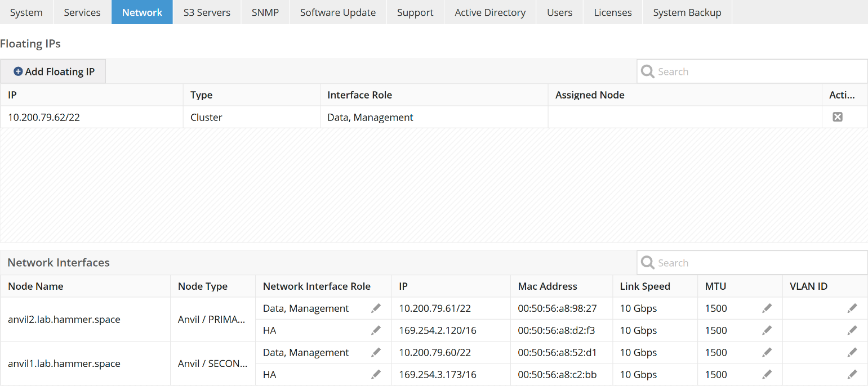The height and width of the screenshot is (386, 868).
Task: Open the Licenses tab
Action: 613,12
